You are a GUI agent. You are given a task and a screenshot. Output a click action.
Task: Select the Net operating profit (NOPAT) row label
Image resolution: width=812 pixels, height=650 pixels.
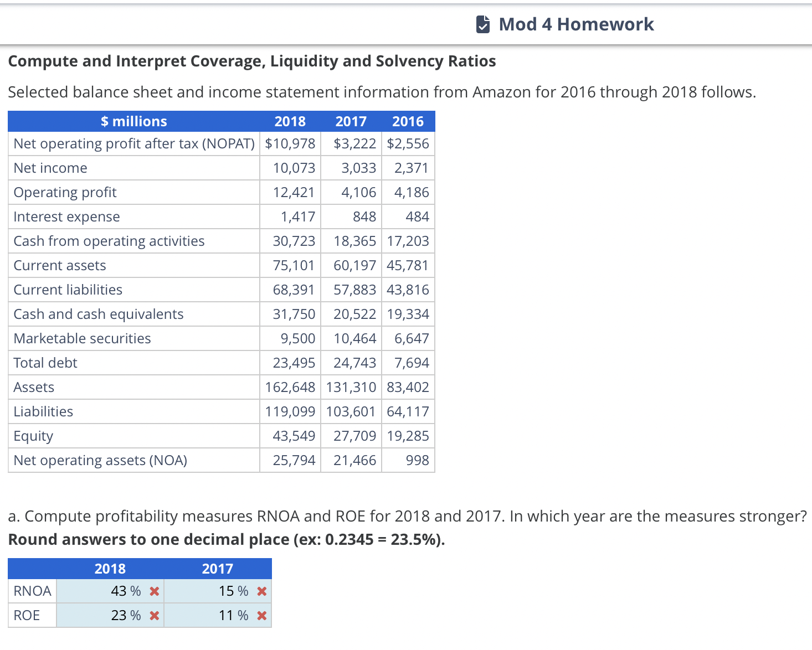133,143
